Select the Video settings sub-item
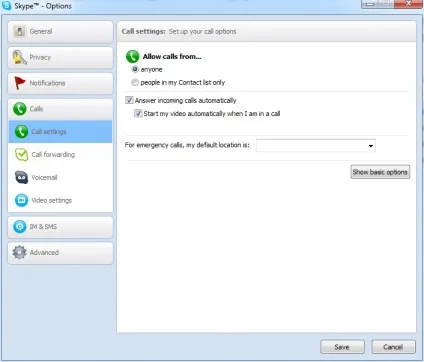The image size is (424, 362). (x=60, y=200)
